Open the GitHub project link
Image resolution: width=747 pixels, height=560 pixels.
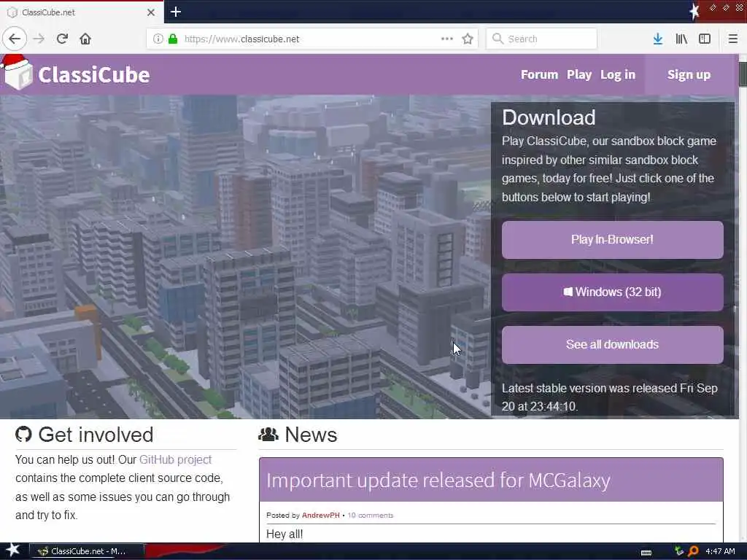click(175, 459)
